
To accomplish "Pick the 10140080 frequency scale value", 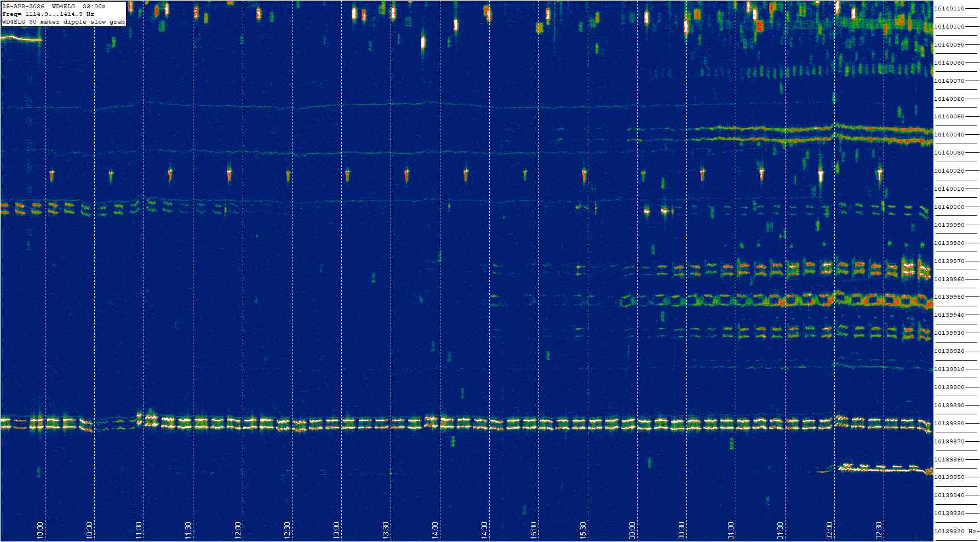I will coord(949,63).
